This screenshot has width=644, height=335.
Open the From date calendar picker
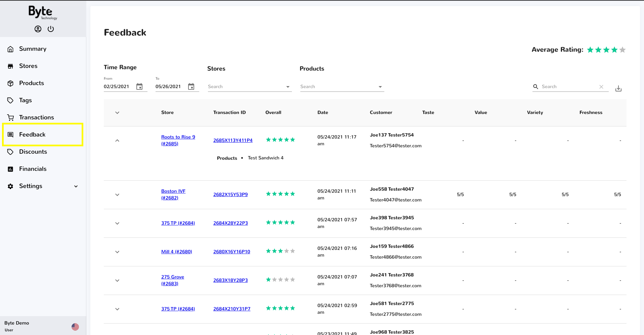pyautogui.click(x=139, y=87)
